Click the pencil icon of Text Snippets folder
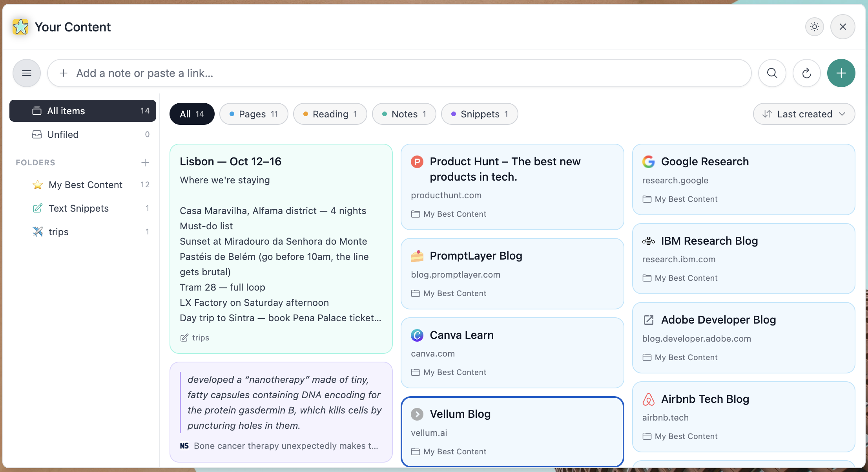Viewport: 868px width, 472px height. click(x=38, y=208)
